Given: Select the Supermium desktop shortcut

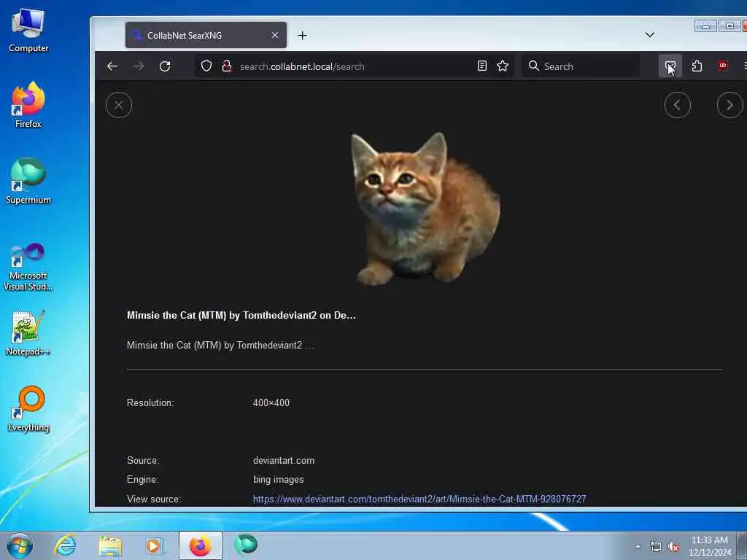Looking at the screenshot, I should pyautogui.click(x=28, y=181).
